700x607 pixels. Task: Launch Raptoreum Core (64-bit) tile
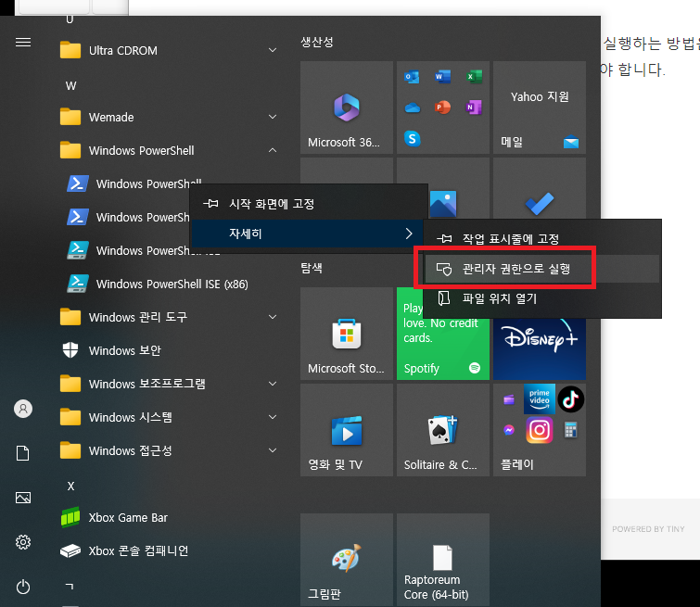click(443, 559)
